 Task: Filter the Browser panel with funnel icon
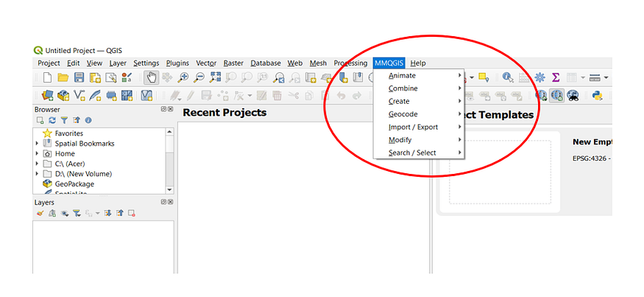point(64,120)
